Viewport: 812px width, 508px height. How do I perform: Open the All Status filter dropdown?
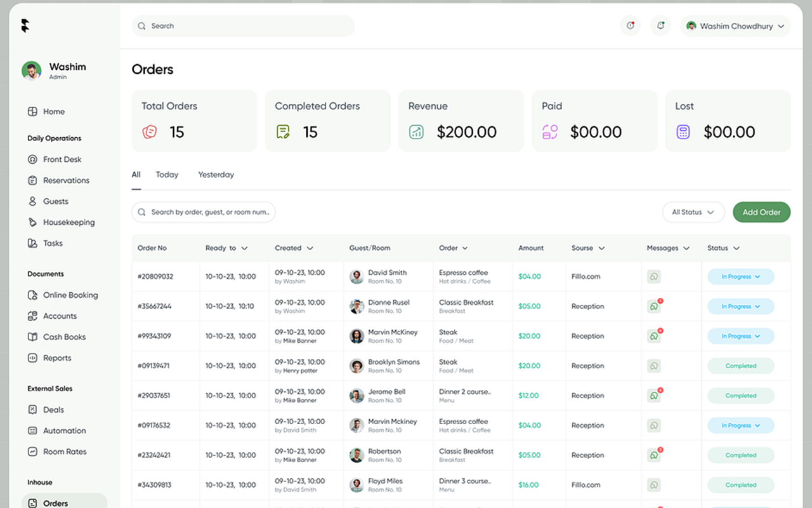(693, 212)
